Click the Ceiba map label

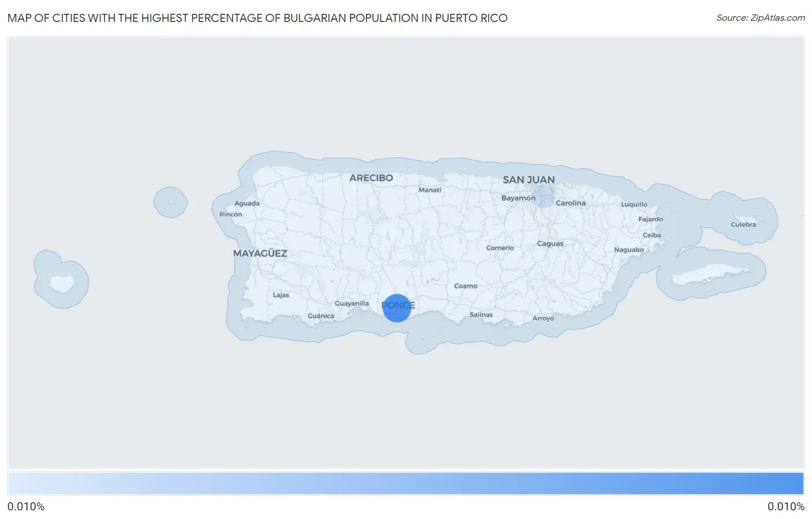click(651, 236)
